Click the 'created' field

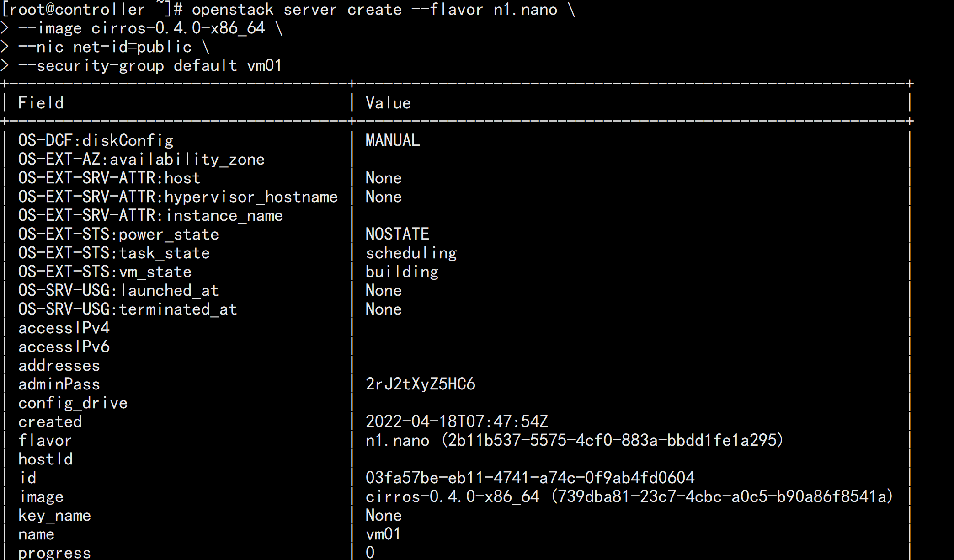point(50,421)
